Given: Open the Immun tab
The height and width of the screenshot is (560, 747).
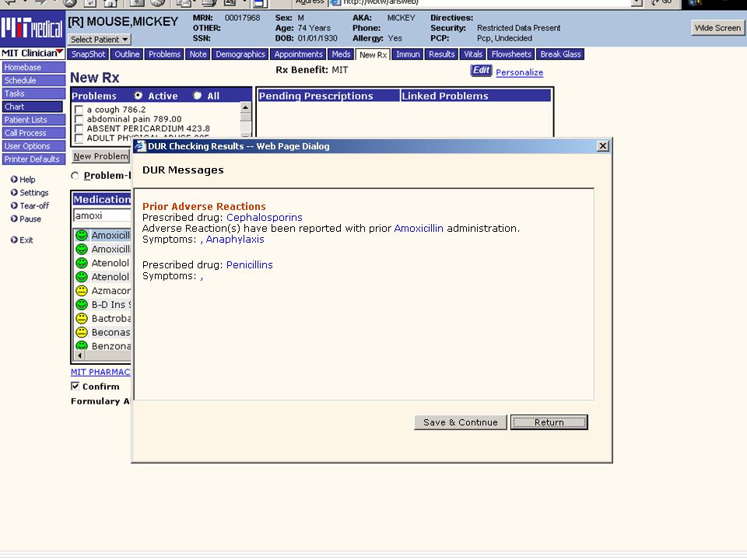Looking at the screenshot, I should [x=408, y=54].
